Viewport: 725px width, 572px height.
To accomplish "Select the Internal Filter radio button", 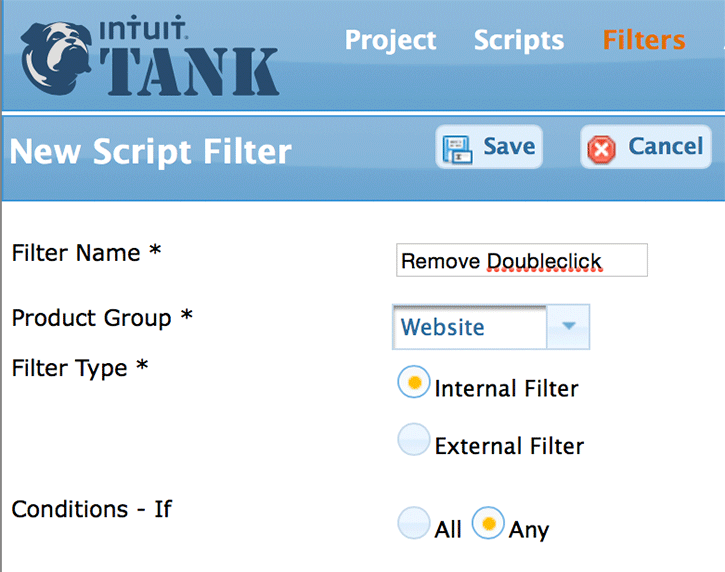I will point(413,383).
